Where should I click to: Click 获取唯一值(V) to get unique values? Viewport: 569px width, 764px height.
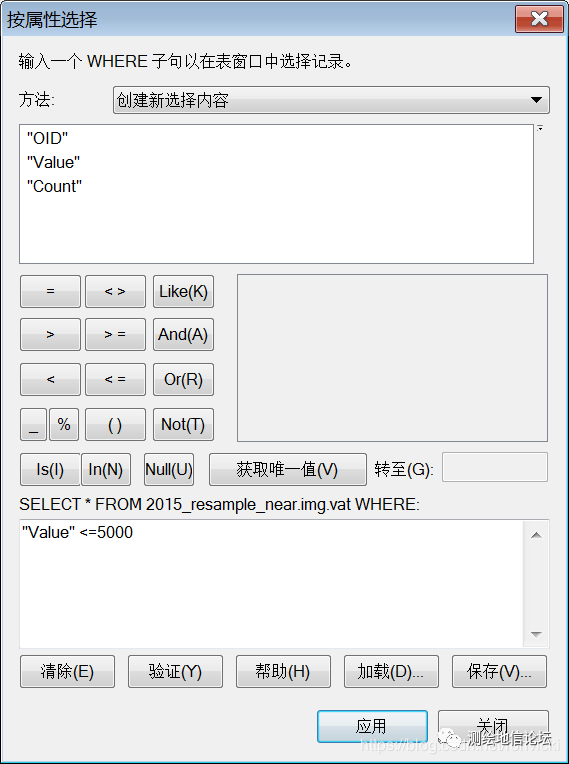coord(287,469)
